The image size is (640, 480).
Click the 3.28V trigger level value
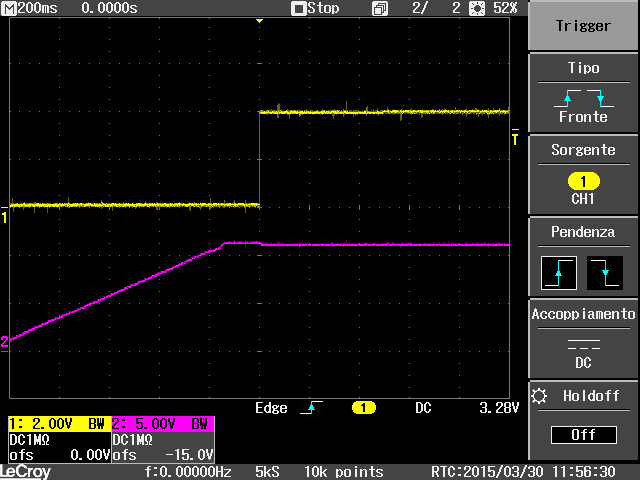[x=499, y=408]
